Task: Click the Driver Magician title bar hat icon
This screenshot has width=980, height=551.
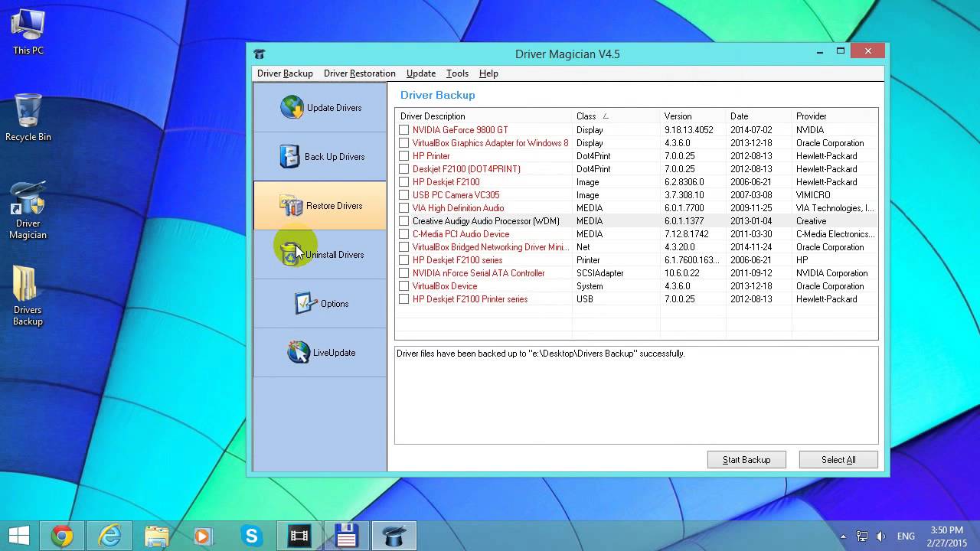Action: click(x=260, y=54)
